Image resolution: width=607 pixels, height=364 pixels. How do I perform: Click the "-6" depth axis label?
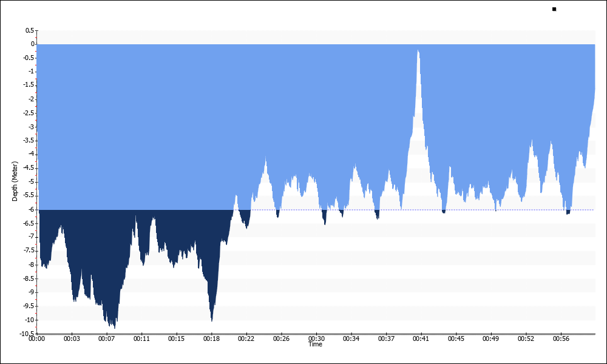click(32, 210)
